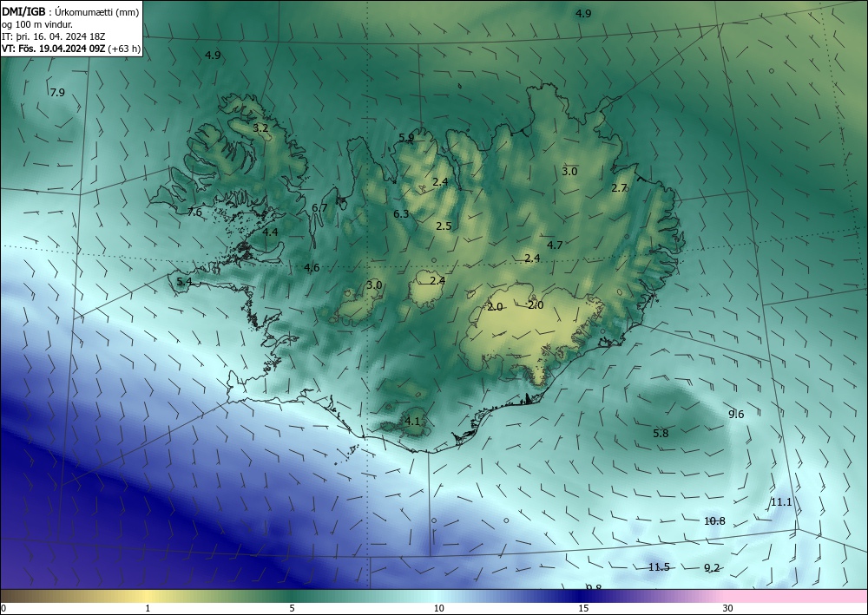Click the 9.2 value on the map
The height and width of the screenshot is (615, 868).
[712, 567]
